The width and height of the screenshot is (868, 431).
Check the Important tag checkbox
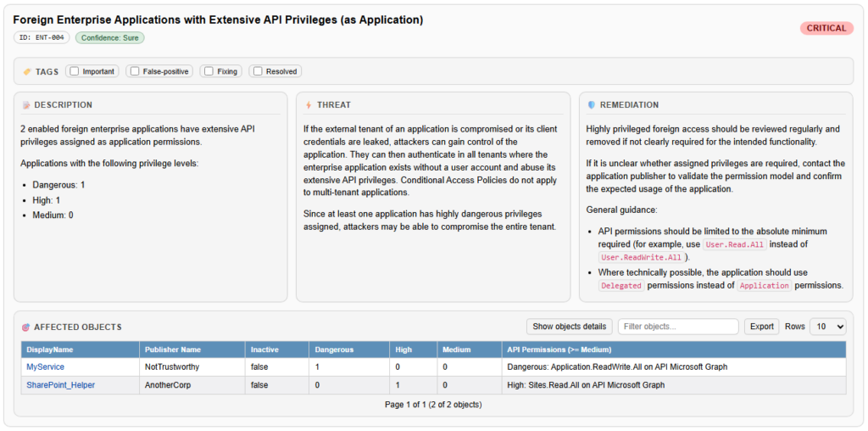tap(75, 71)
